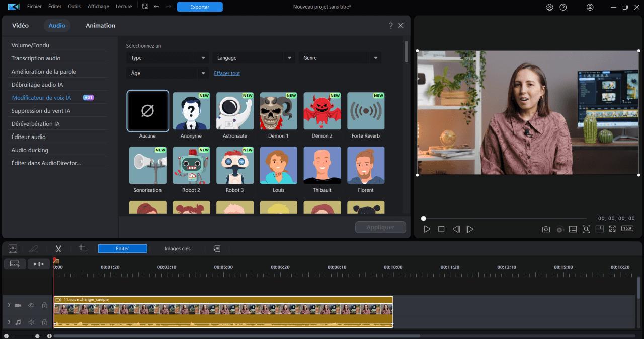Expand the Langage dropdown
This screenshot has height=339, width=644.
pyautogui.click(x=254, y=58)
